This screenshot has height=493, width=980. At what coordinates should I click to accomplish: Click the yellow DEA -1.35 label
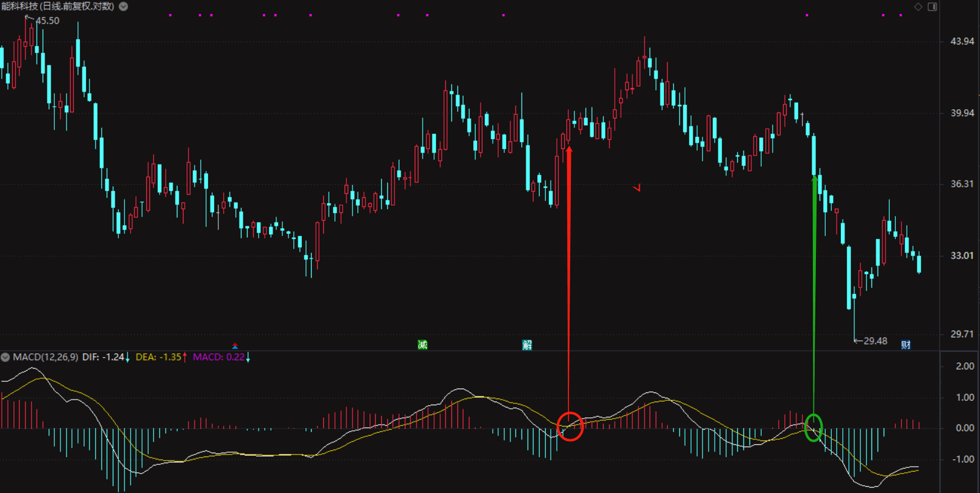click(159, 357)
